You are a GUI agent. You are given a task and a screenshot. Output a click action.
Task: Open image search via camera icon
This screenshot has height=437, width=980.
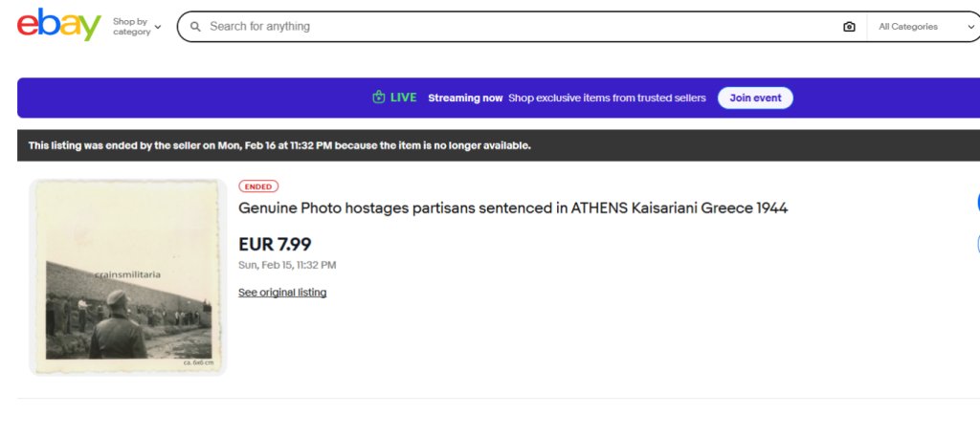849,27
